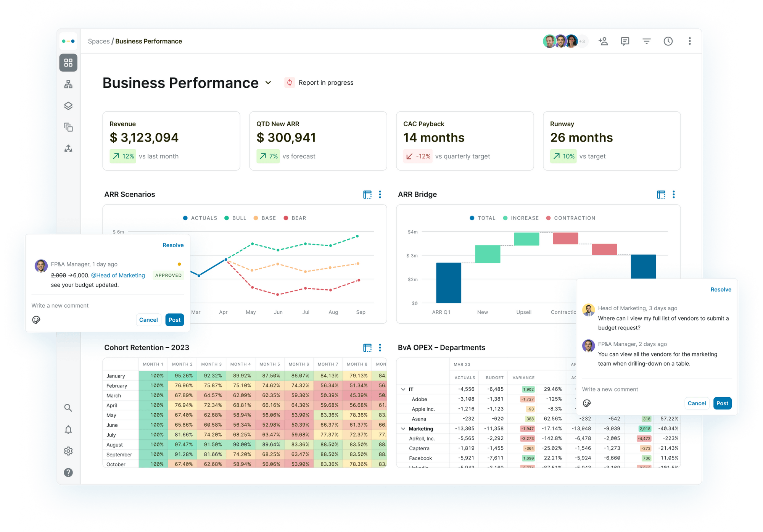Open the Business Performance title dropdown
This screenshot has height=532, width=763.
click(268, 83)
